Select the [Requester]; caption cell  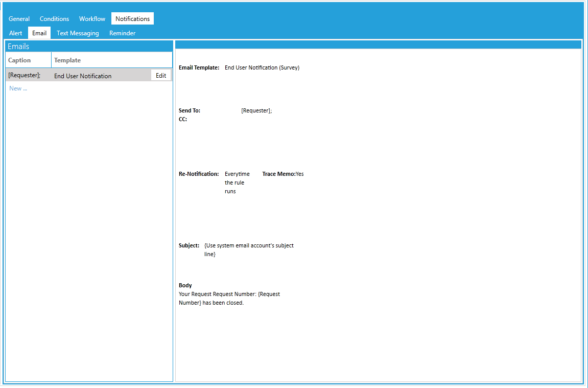25,75
